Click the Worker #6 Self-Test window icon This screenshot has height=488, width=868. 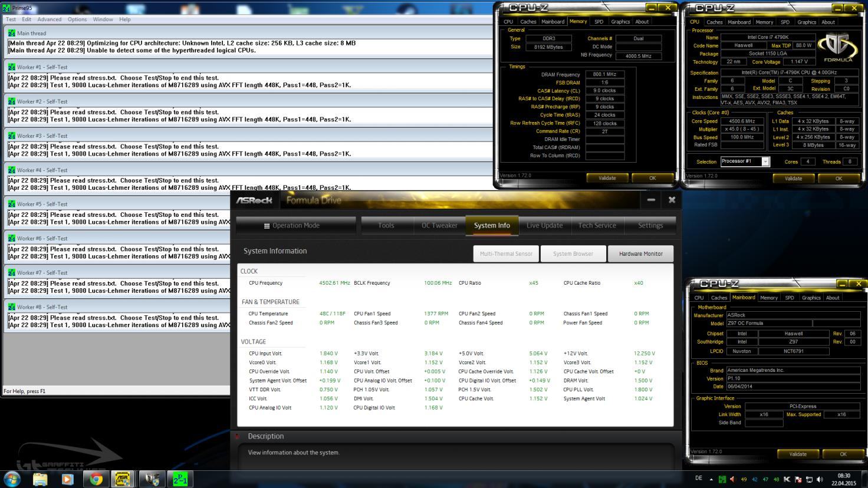(12, 238)
